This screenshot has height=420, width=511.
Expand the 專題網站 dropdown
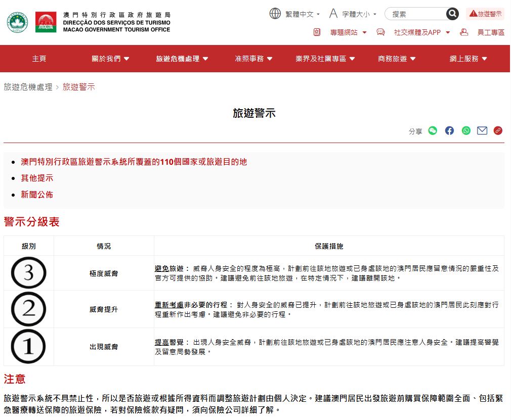(345, 32)
